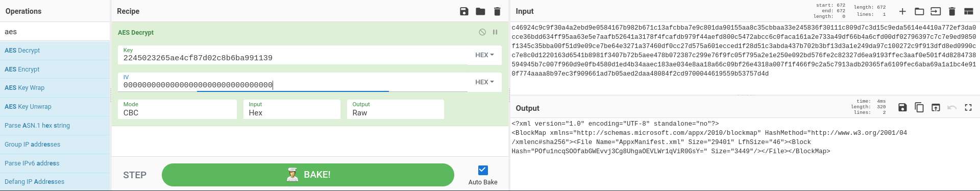This screenshot has height=191, width=980.
Task: Select AES Key Unwrap operation
Action: (x=55, y=107)
